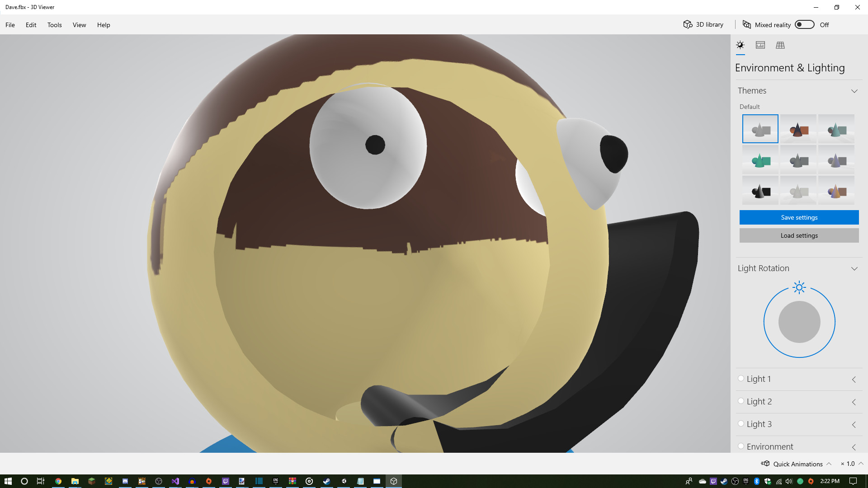Image resolution: width=868 pixels, height=488 pixels.
Task: Open Visual Studio from the taskbar
Action: (x=175, y=481)
